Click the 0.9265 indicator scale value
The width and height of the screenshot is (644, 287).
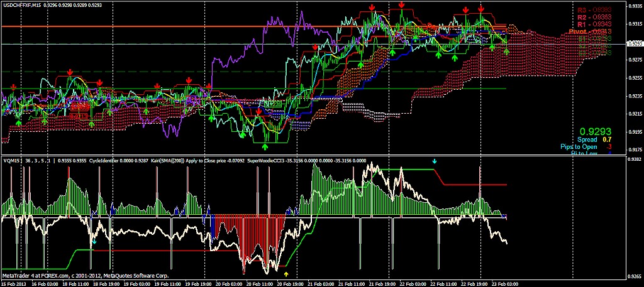[x=635, y=277]
